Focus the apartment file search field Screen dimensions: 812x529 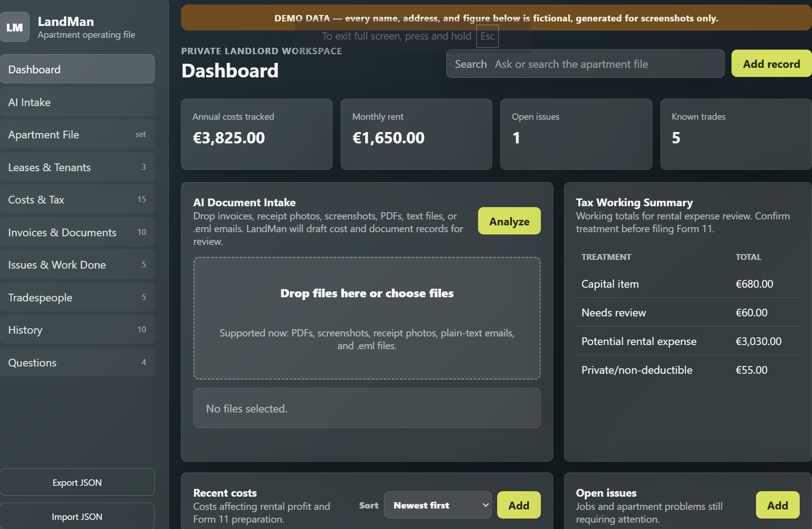click(x=585, y=64)
